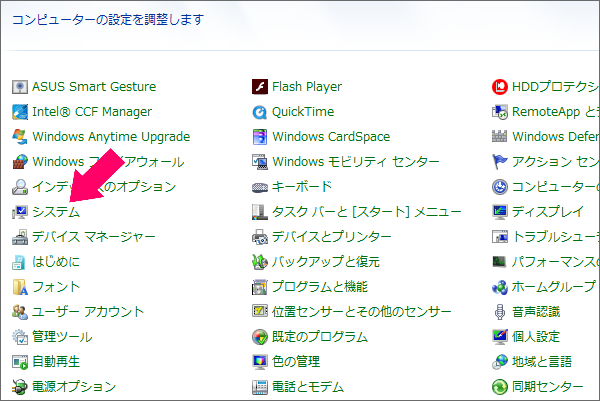Open Windows モビリティ センター icon
The height and width of the screenshot is (401, 600).
coord(260,162)
